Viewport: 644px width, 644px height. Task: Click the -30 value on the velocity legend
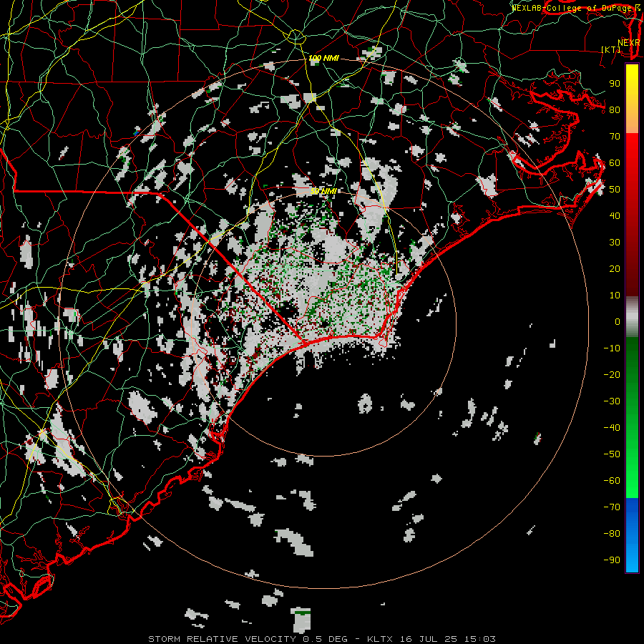tap(612, 401)
